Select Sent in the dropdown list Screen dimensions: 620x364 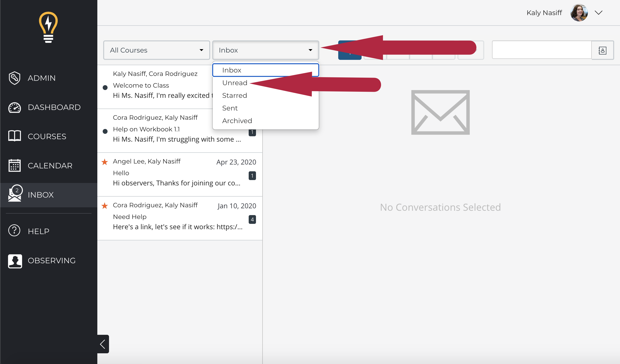pos(265,108)
